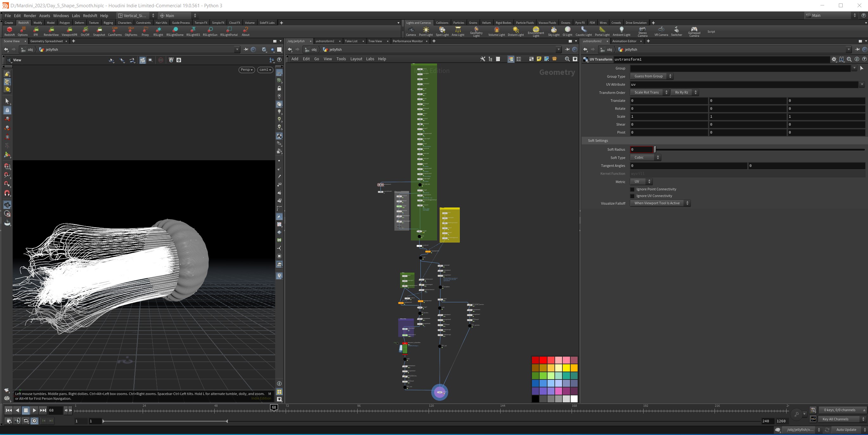The height and width of the screenshot is (435, 868).
Task: Click the Soft Radius slider track
Action: [x=760, y=149]
